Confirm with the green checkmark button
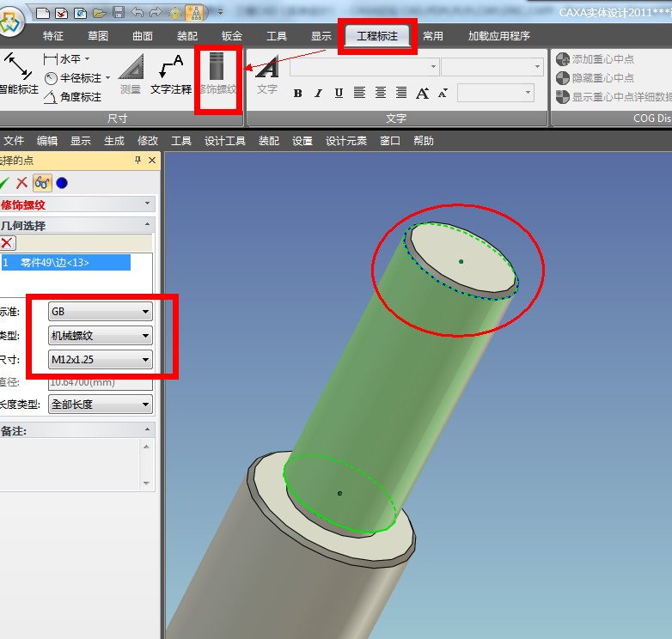The height and width of the screenshot is (639, 672). pos(4,182)
